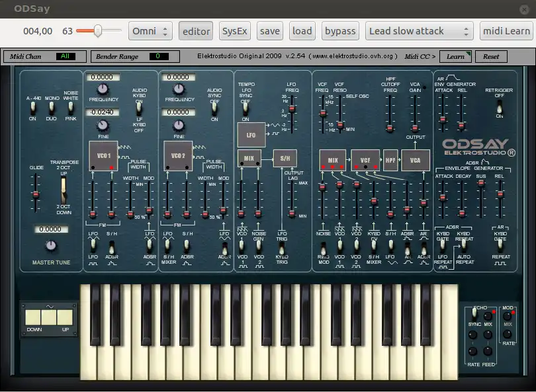Toggle the Mono/Duo switch
The height and width of the screenshot is (392, 536).
pyautogui.click(x=51, y=108)
